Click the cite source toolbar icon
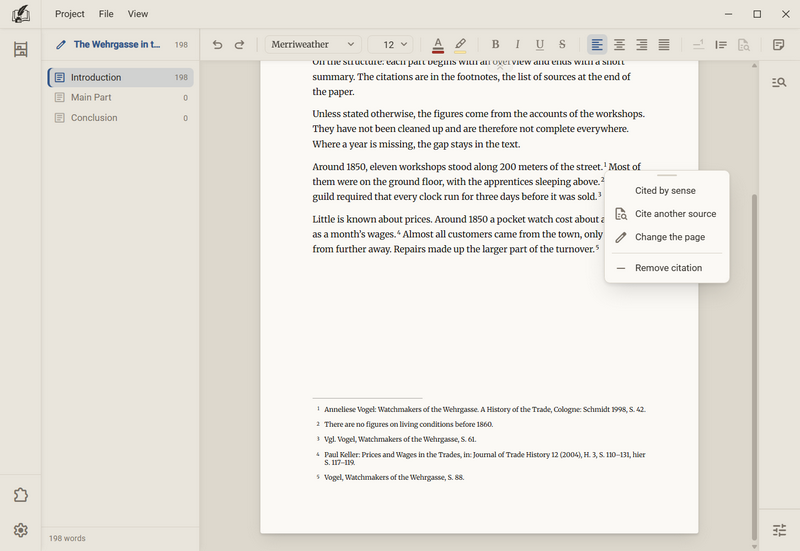 tap(743, 45)
